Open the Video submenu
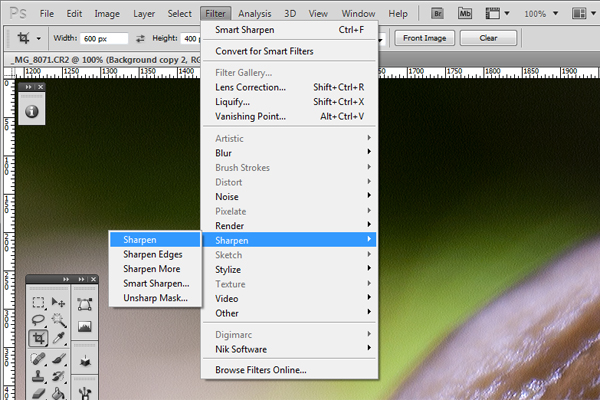Viewport: 600px width, 400px height. [x=289, y=298]
